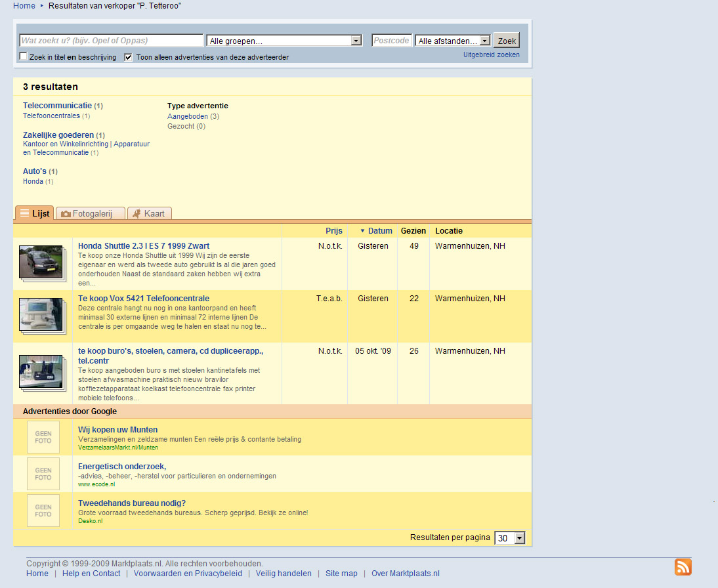Open the 'Alle groepen' dropdown

click(284, 41)
